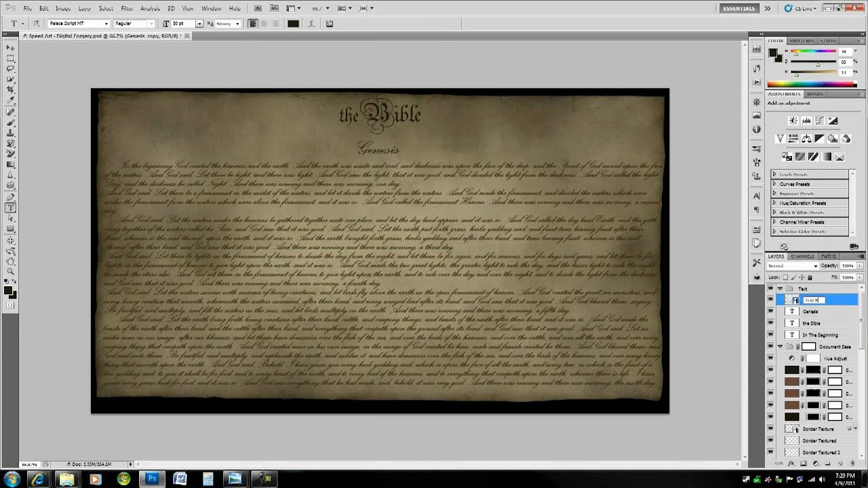Click the color spectrum ramp in Color panel

[812, 84]
